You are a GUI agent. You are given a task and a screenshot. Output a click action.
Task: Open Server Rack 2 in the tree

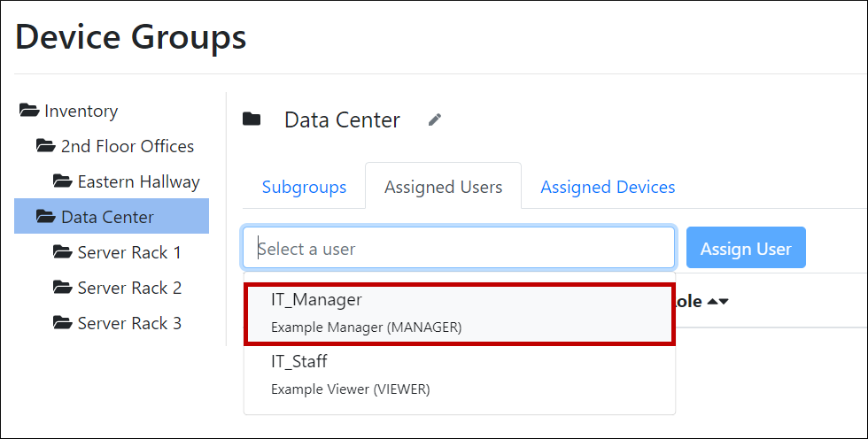[129, 288]
